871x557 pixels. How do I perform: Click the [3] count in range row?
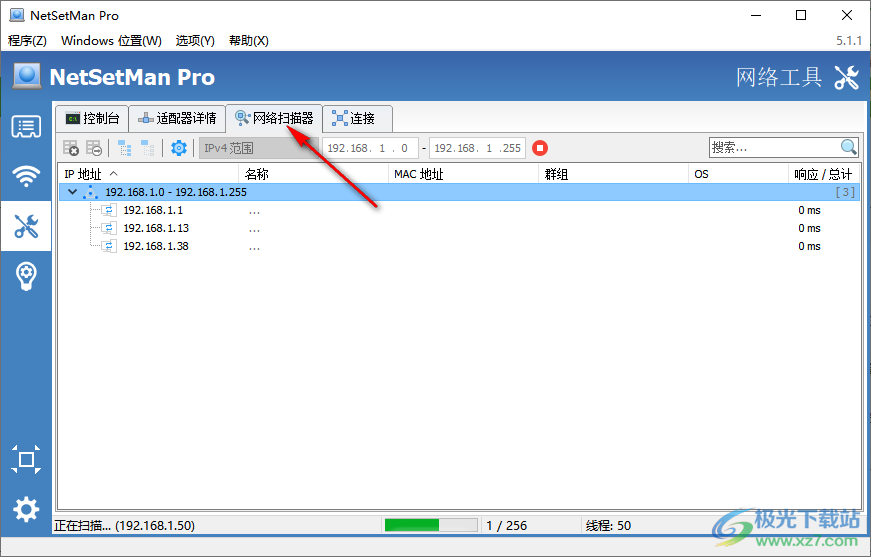tap(845, 192)
